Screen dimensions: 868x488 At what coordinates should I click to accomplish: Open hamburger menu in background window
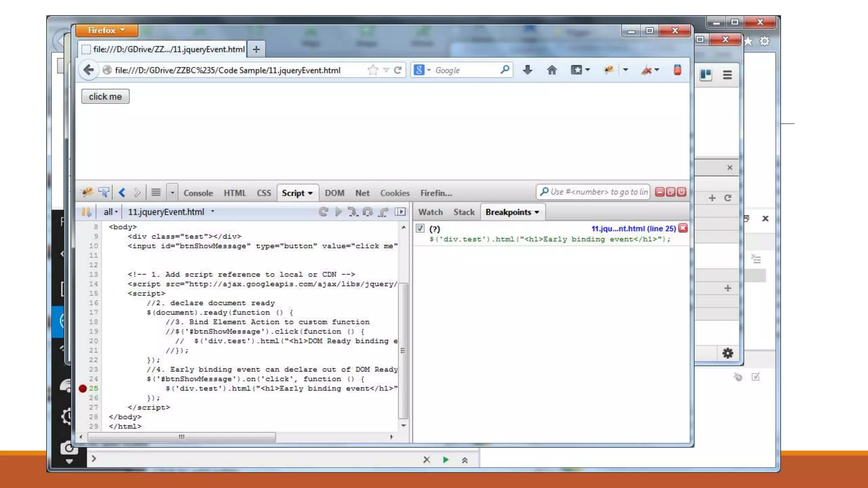click(727, 75)
